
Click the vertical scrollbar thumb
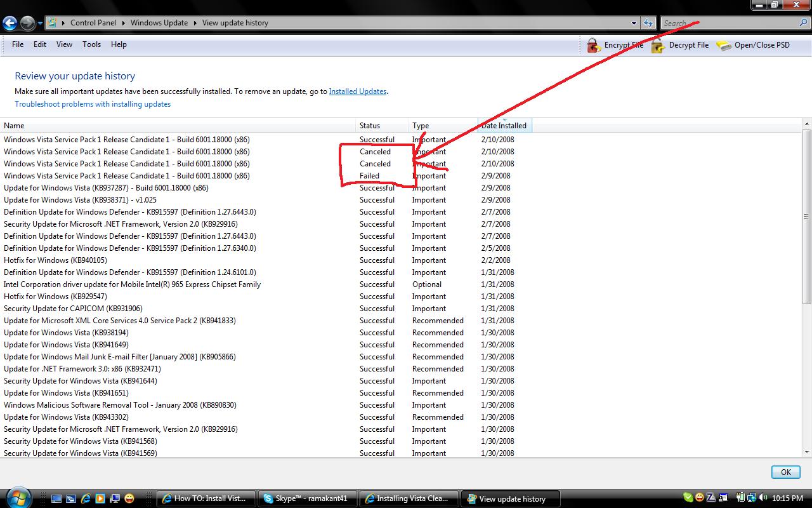click(x=806, y=217)
